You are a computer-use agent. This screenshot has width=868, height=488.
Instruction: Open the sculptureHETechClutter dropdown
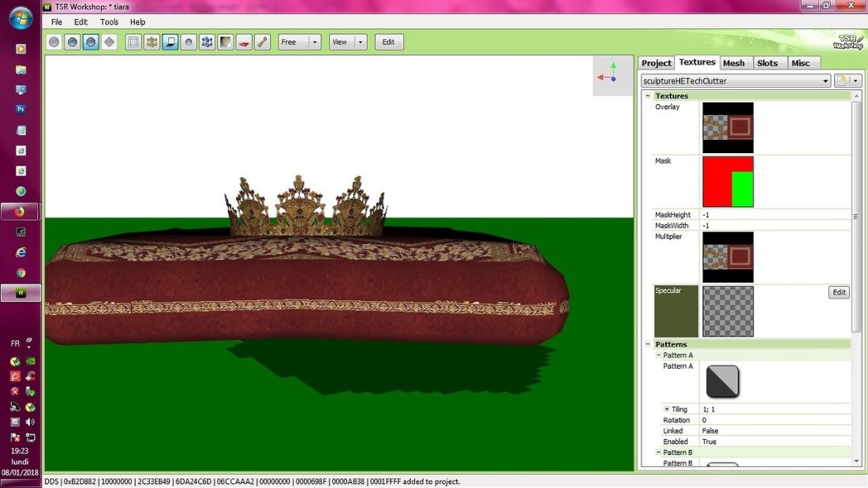[x=825, y=81]
